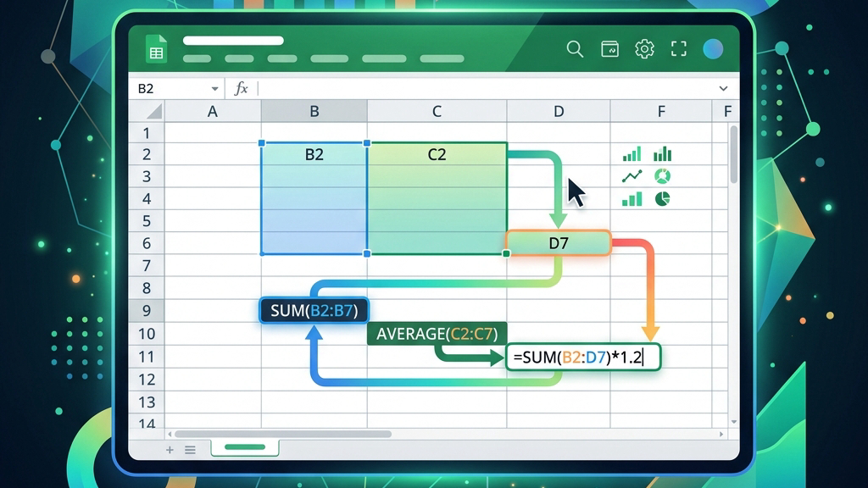Viewport: 868px width, 488px height.
Task: Select column C header
Action: (x=437, y=112)
